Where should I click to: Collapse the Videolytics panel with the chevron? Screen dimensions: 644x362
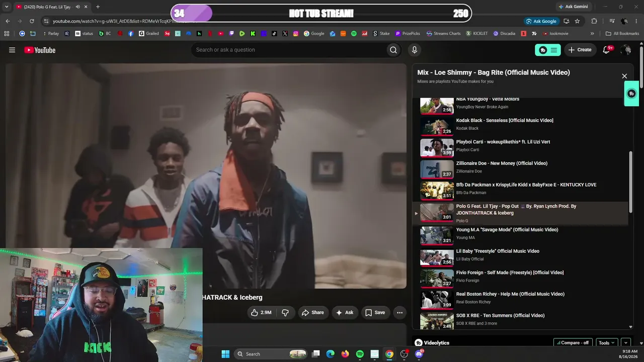point(626,343)
